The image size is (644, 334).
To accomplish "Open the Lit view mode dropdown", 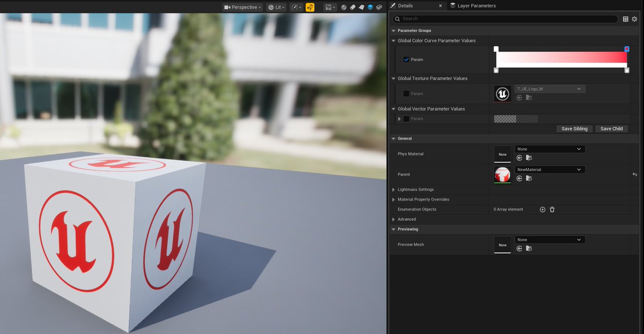I will click(x=276, y=7).
